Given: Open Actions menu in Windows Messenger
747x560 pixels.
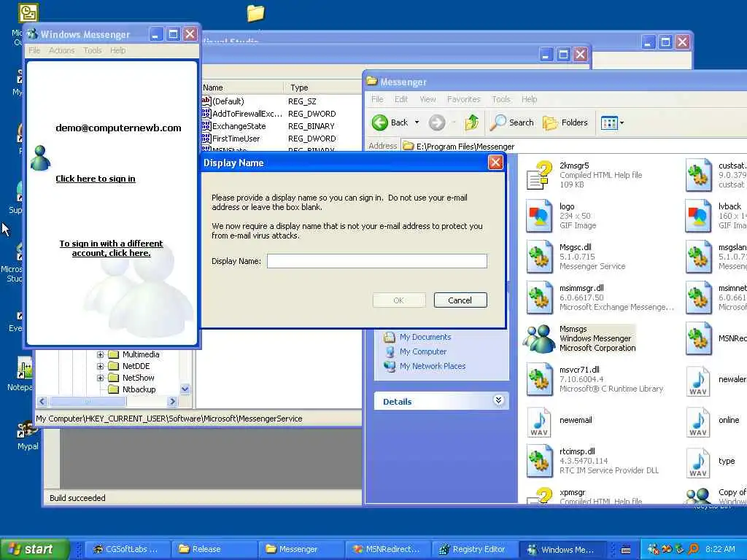Looking at the screenshot, I should tap(62, 50).
